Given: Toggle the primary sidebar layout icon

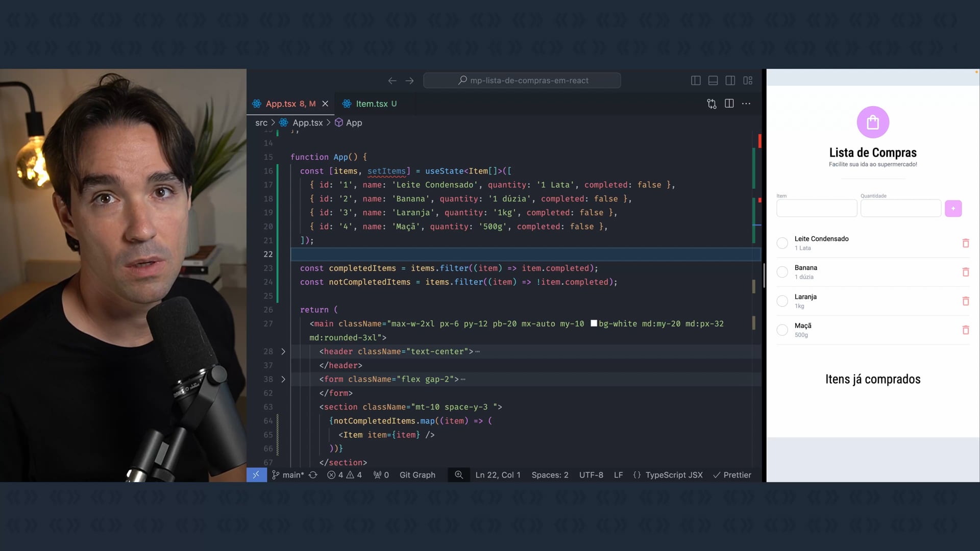Looking at the screenshot, I should [696, 81].
